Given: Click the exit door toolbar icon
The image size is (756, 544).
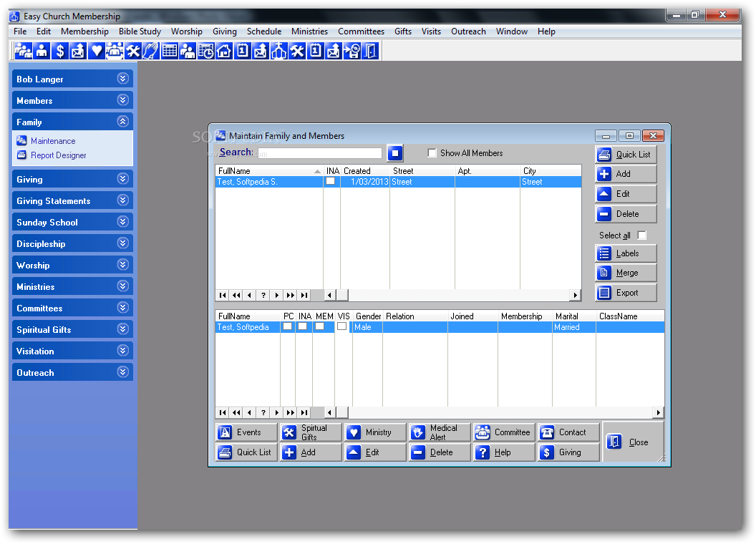Looking at the screenshot, I should [370, 51].
